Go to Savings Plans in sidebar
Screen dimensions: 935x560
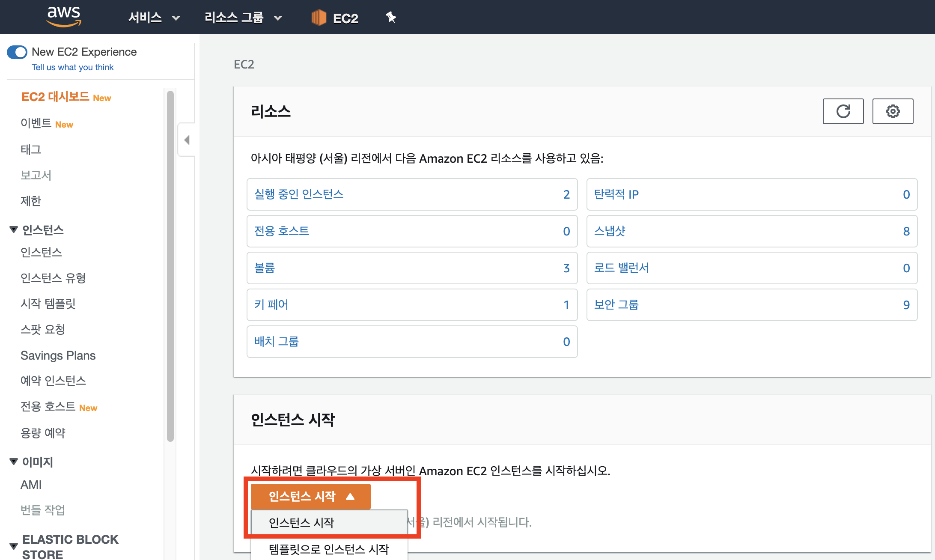click(58, 355)
